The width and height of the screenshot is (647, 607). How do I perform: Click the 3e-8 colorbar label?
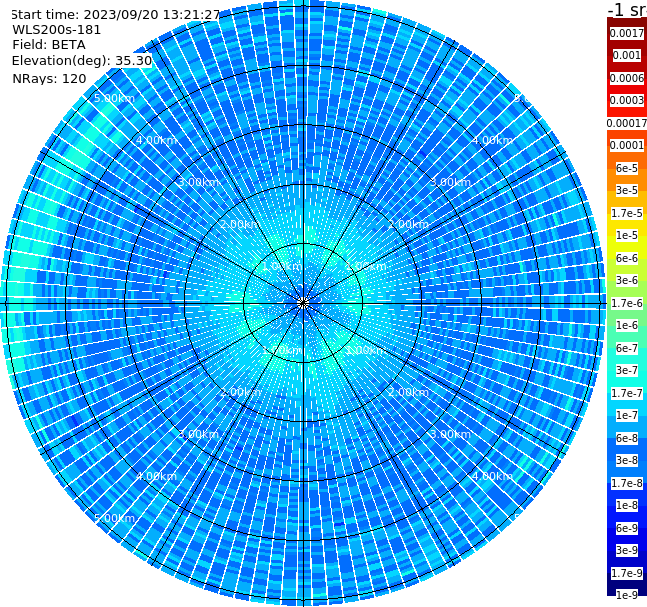(627, 460)
